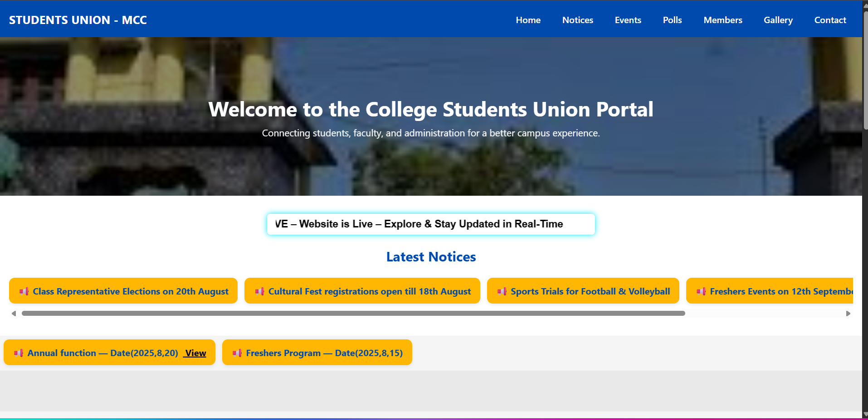The height and width of the screenshot is (420, 868).
Task: Open the Members page
Action: tap(722, 20)
